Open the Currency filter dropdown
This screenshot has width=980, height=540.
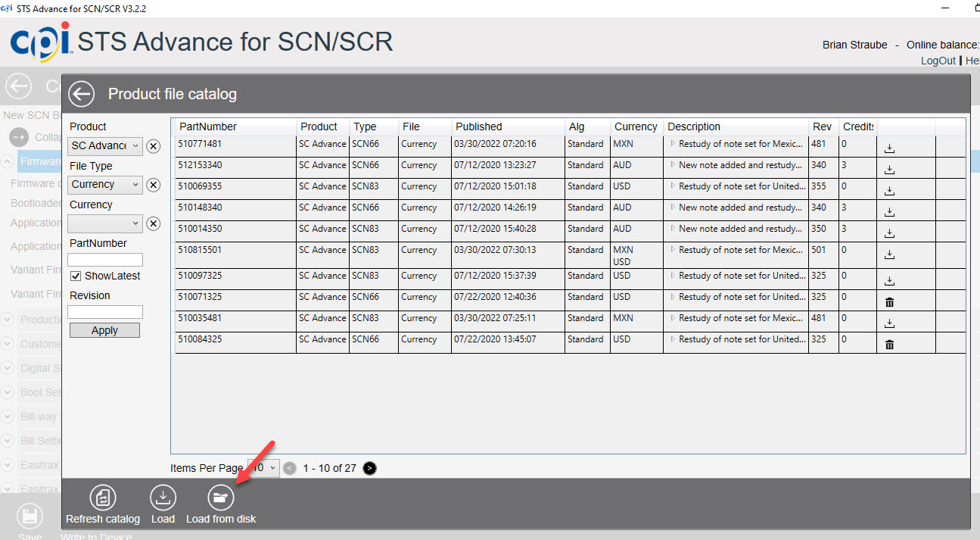[x=104, y=223]
